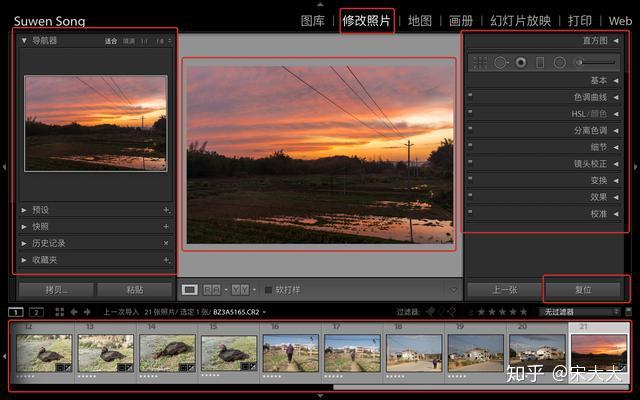
Task: Select the Spot Removal tool
Action: point(500,62)
